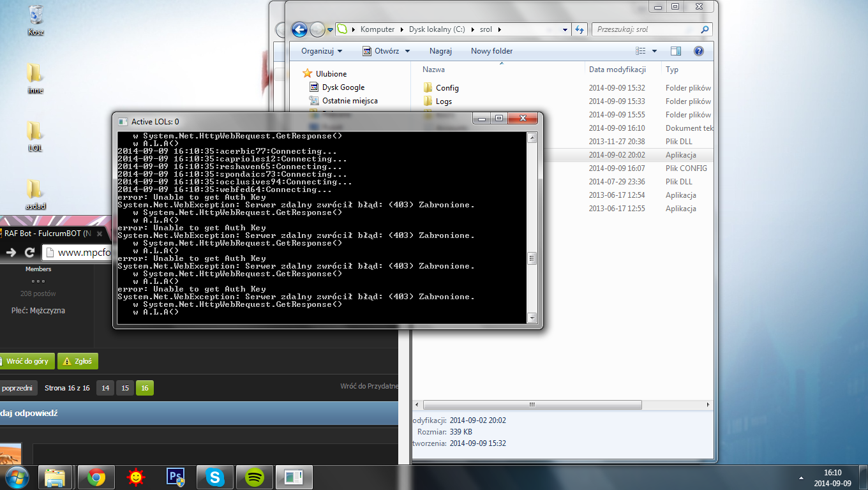
Task: Click Nagraj in Explorer toolbar
Action: point(440,51)
